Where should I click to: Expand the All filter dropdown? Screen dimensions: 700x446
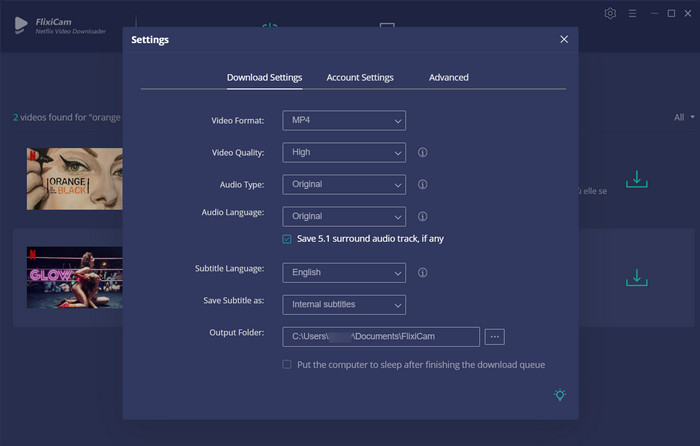point(684,117)
